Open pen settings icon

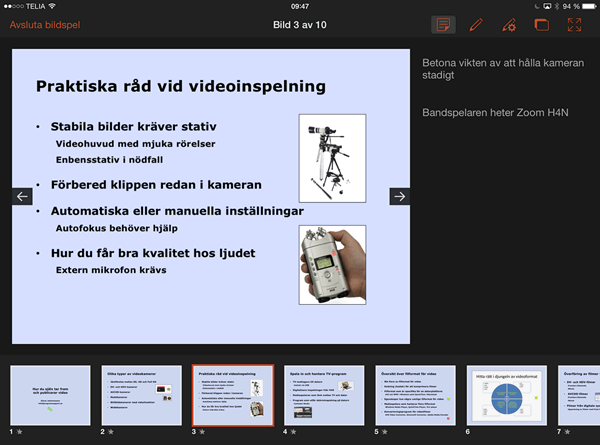509,25
